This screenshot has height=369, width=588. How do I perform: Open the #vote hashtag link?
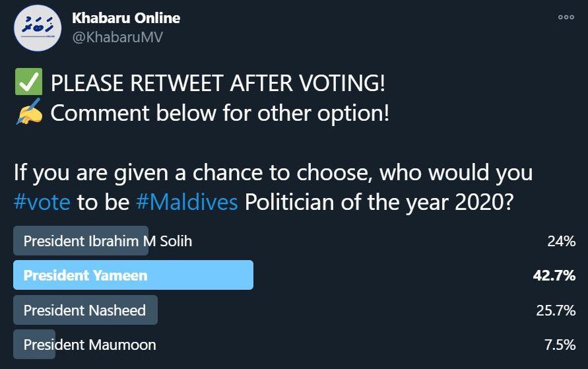tap(42, 201)
